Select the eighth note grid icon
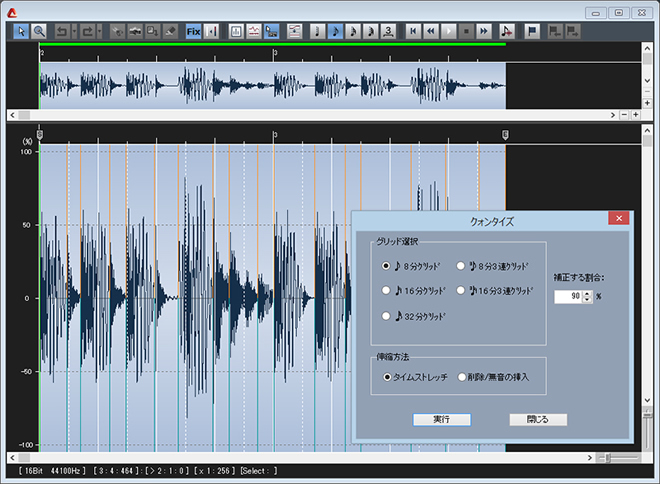 [335, 31]
